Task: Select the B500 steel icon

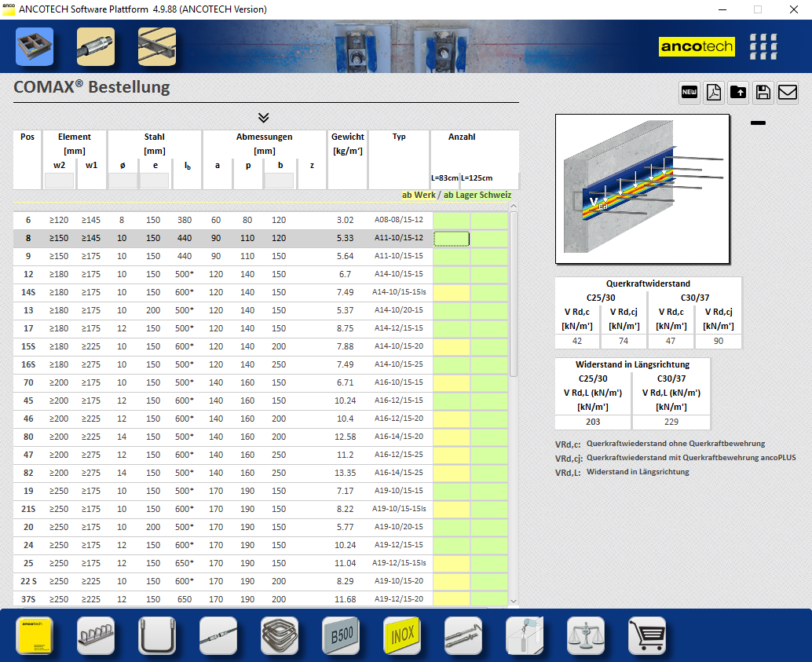Action: tap(341, 635)
